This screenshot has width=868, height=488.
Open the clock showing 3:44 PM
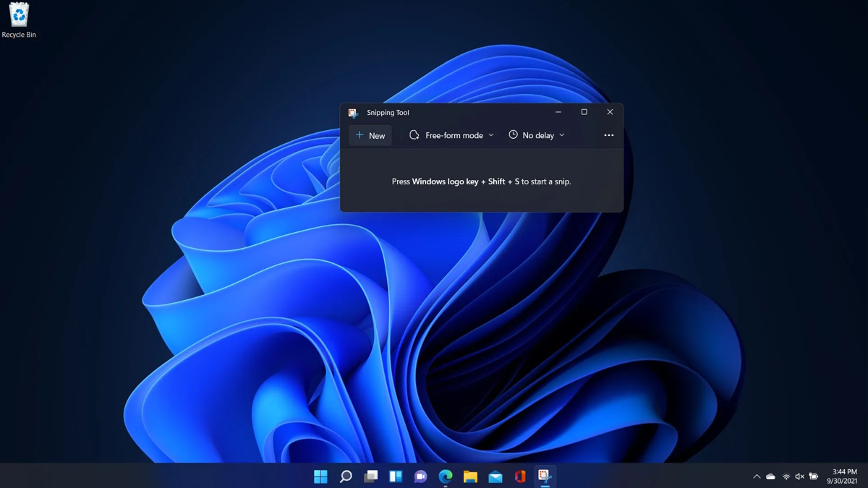[843, 476]
